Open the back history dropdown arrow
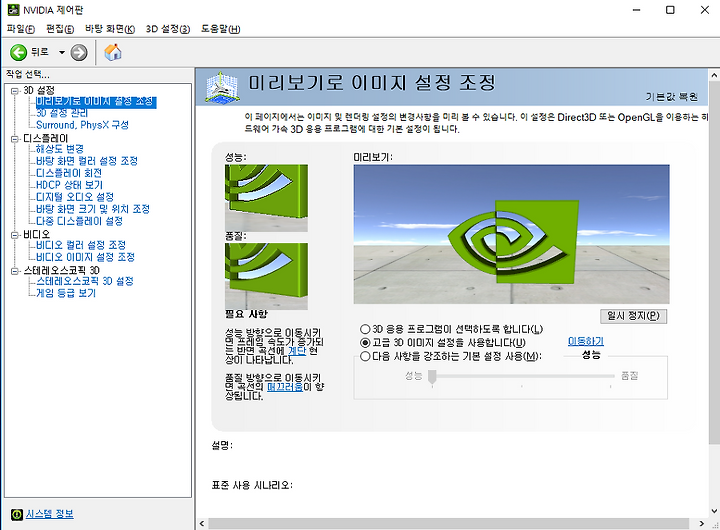Viewport: 720px width, 530px height. coord(62,52)
